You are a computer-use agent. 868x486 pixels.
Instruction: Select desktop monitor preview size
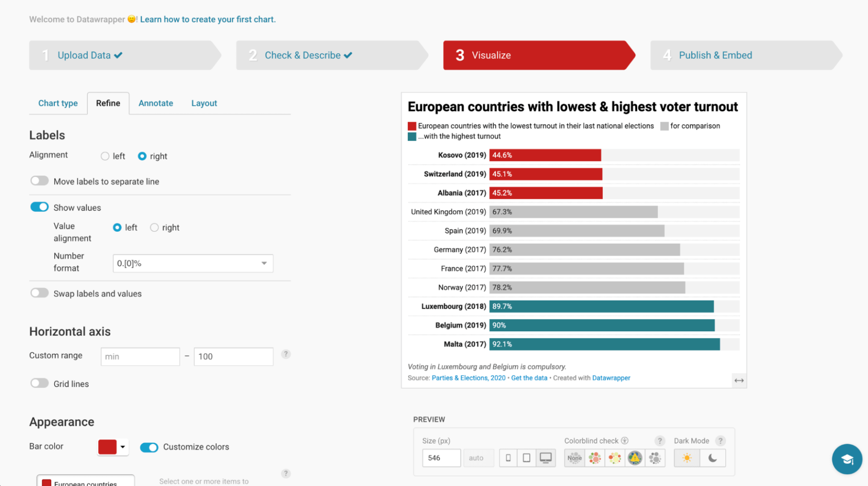coord(546,458)
